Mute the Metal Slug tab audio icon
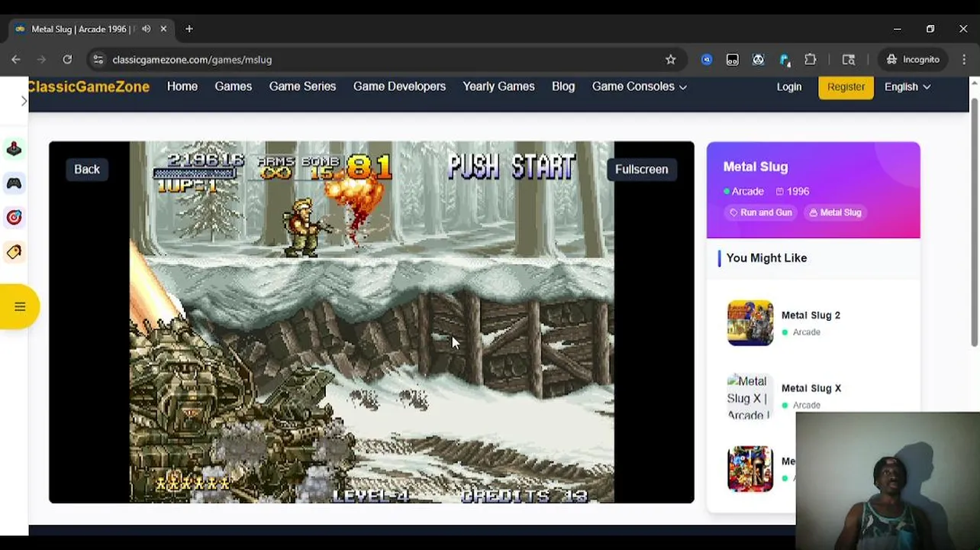The width and height of the screenshot is (980, 550). [146, 29]
